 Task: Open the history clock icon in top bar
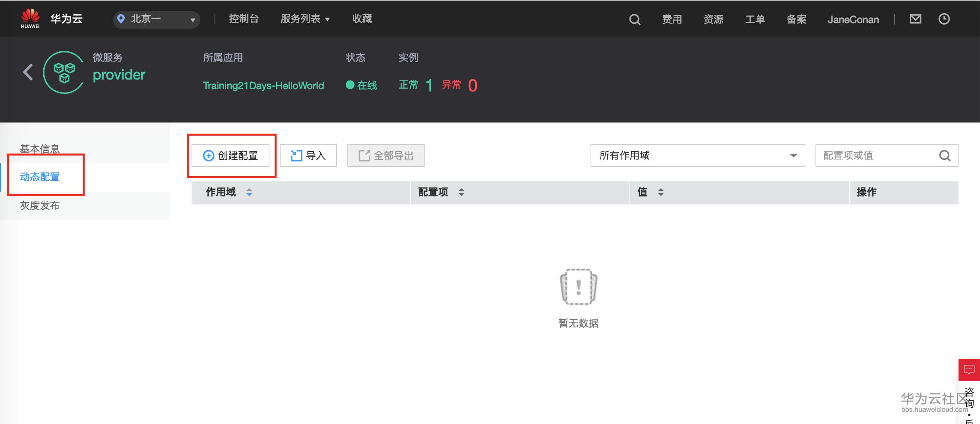tap(945, 19)
